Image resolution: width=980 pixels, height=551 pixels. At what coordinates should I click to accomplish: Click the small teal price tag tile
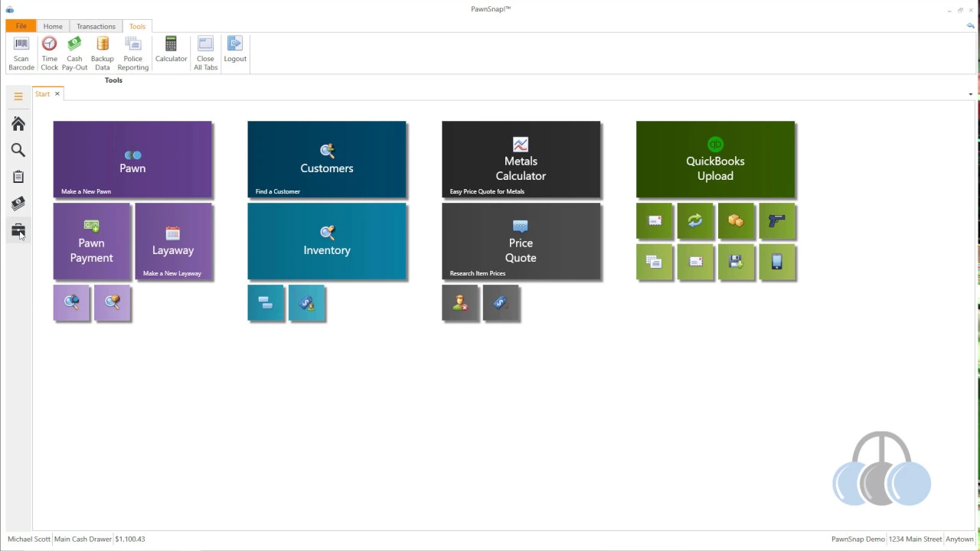[307, 303]
